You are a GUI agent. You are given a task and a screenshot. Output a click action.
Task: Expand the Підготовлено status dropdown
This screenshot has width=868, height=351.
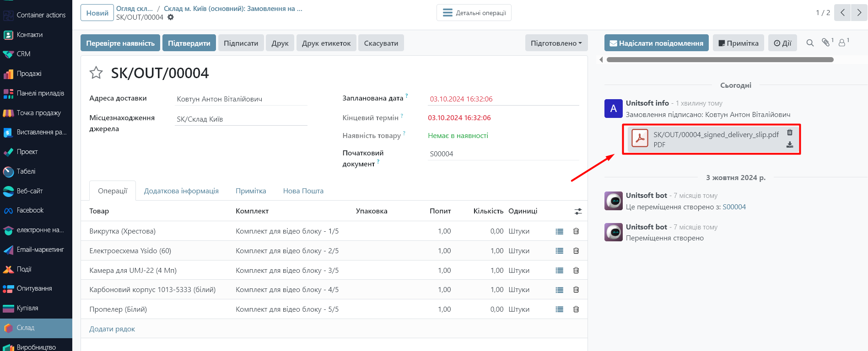[x=556, y=43]
